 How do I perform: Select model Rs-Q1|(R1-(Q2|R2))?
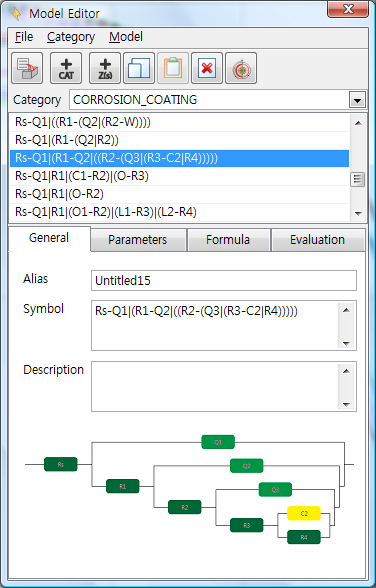coord(179,140)
